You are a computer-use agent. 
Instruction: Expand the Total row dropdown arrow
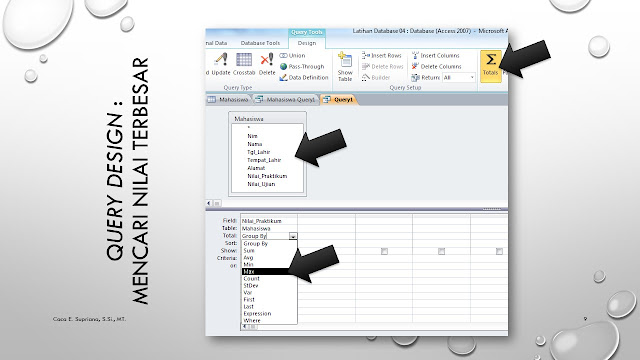tap(293, 236)
